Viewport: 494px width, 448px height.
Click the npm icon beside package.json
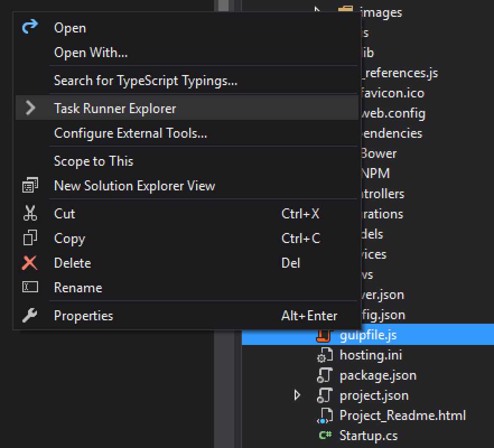point(324,375)
